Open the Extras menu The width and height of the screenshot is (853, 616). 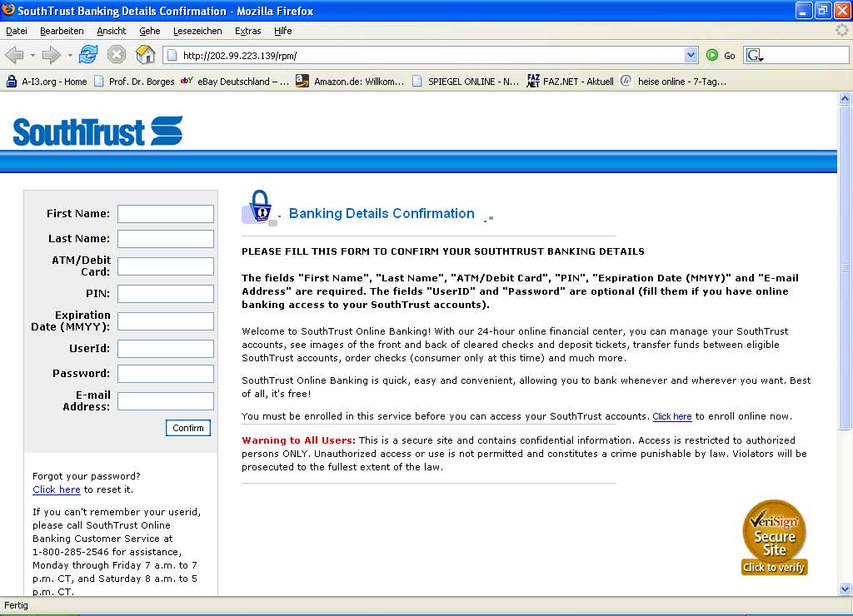(248, 31)
